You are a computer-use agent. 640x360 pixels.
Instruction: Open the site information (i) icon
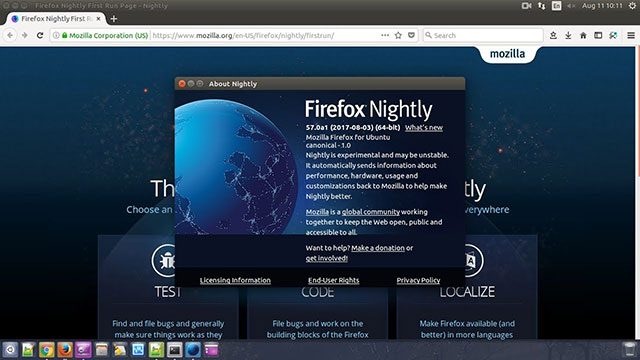point(56,36)
